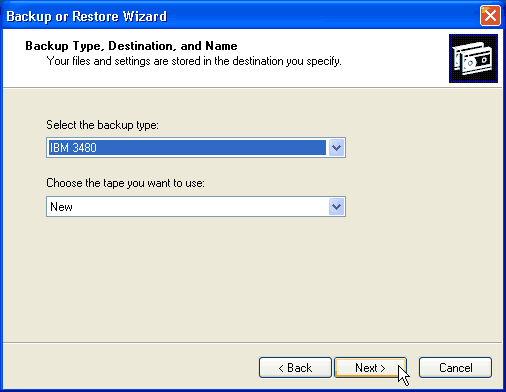506x392 pixels.
Task: Click the New tape combo box field
Action: 196,207
